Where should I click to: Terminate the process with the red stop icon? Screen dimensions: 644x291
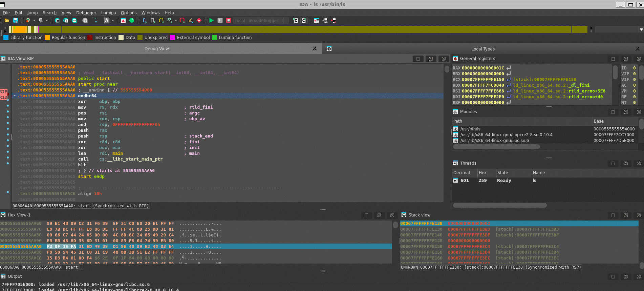click(x=229, y=20)
